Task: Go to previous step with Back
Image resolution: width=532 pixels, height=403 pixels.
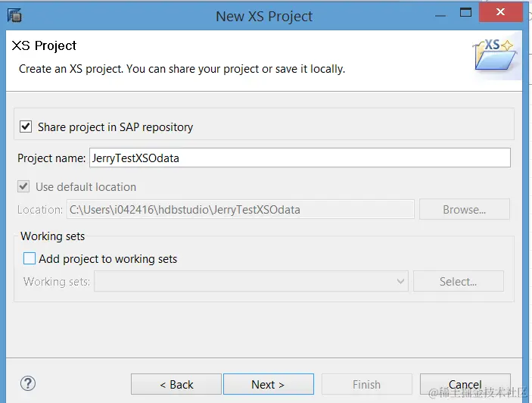Action: pyautogui.click(x=176, y=384)
